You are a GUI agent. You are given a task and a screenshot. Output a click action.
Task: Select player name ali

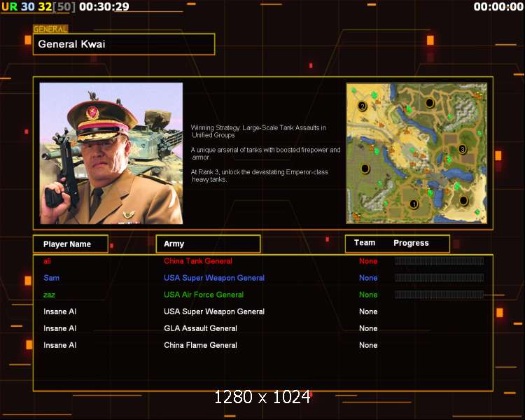[x=47, y=261]
